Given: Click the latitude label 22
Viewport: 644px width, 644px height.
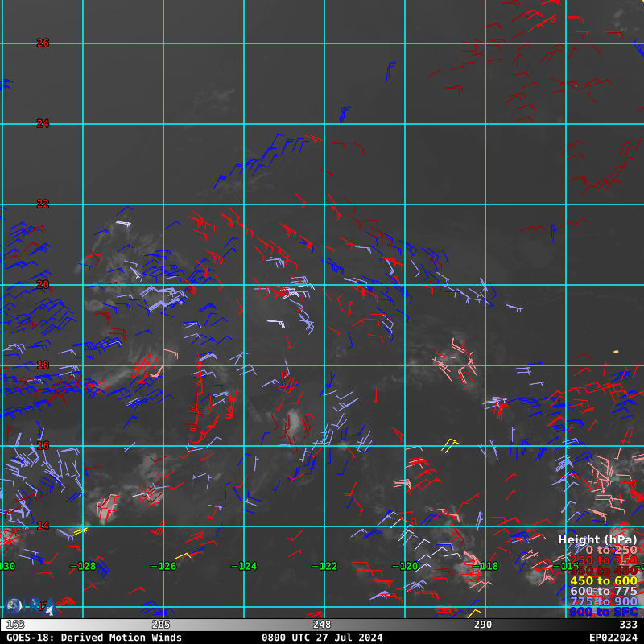Looking at the screenshot, I should point(43,204).
